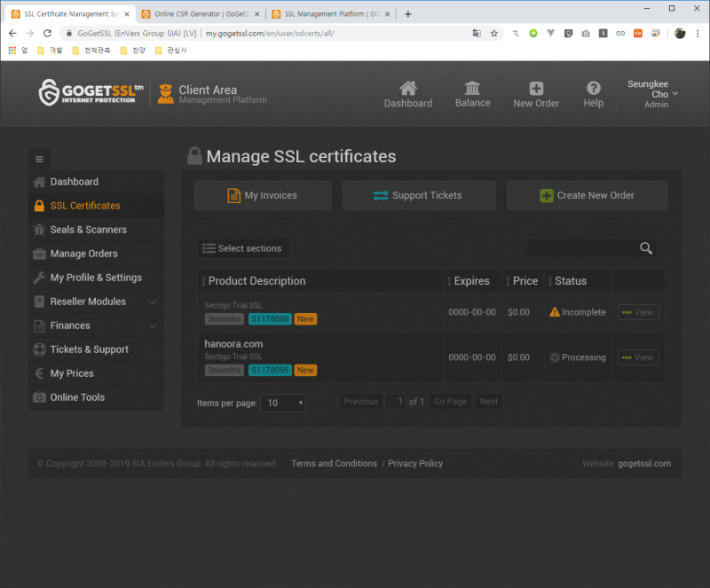Open Dashboard in the left sidebar
The height and width of the screenshot is (588, 710).
pyautogui.click(x=97, y=182)
